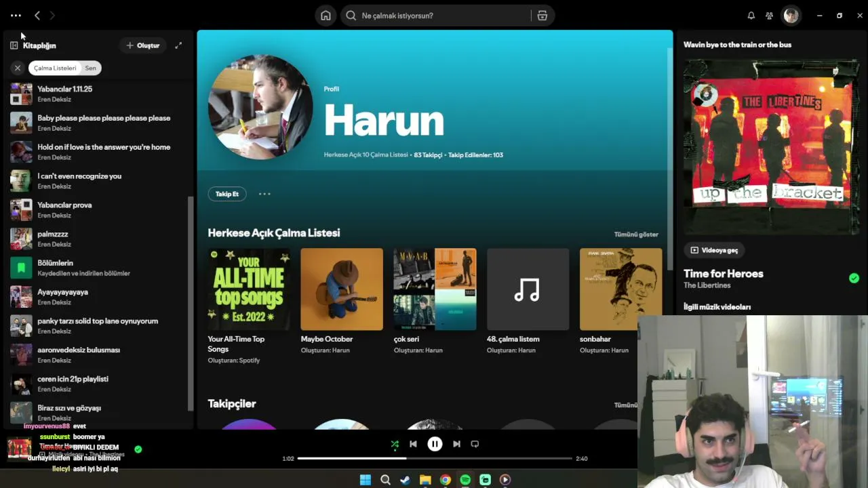This screenshot has height=488, width=868.
Task: Open Windows taskbar search
Action: coord(385,480)
